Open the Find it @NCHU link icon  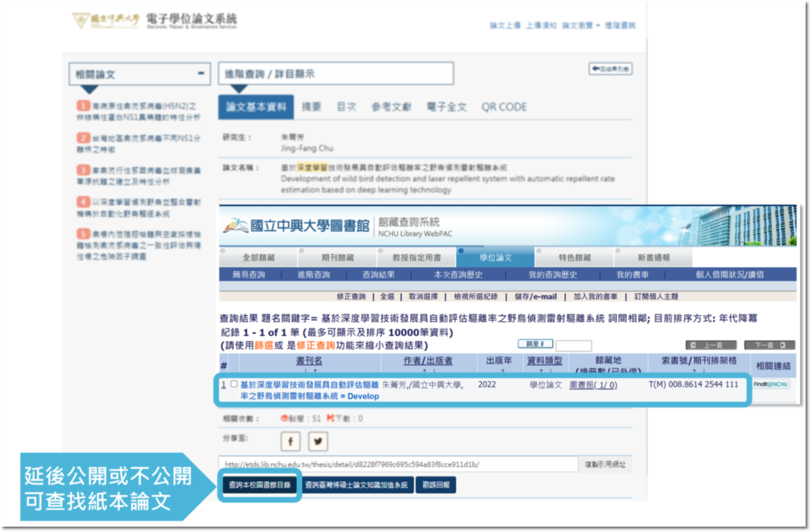click(x=771, y=384)
